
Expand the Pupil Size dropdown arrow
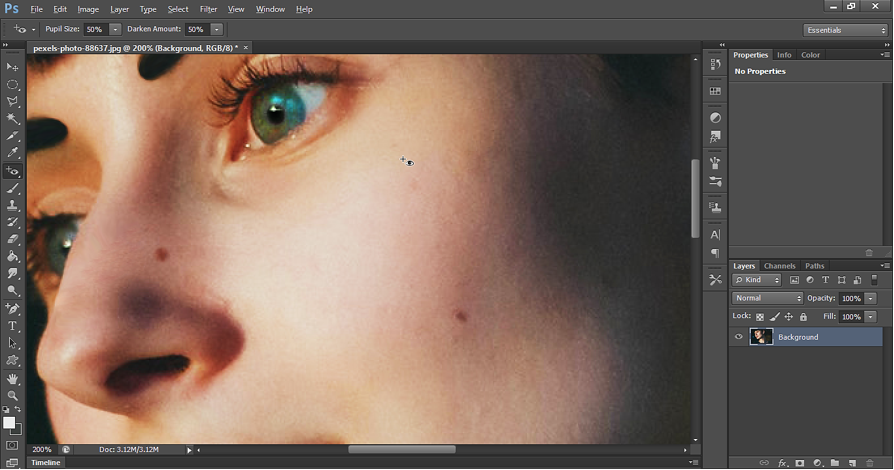(115, 30)
